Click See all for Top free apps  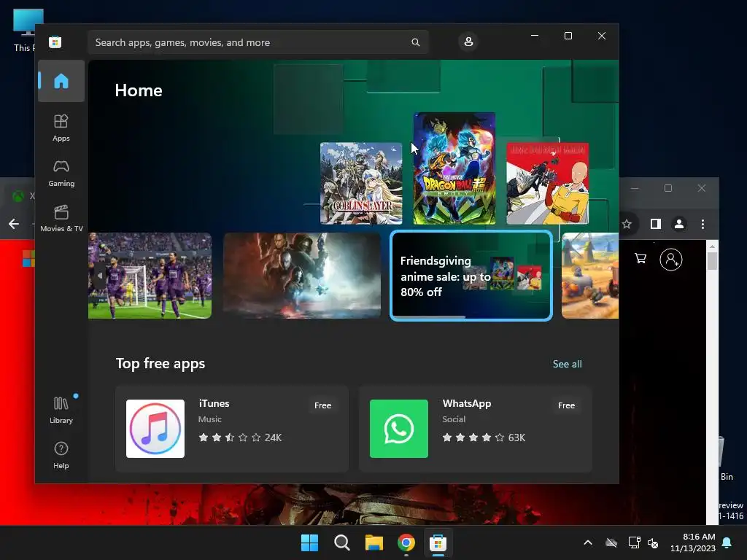(x=567, y=364)
